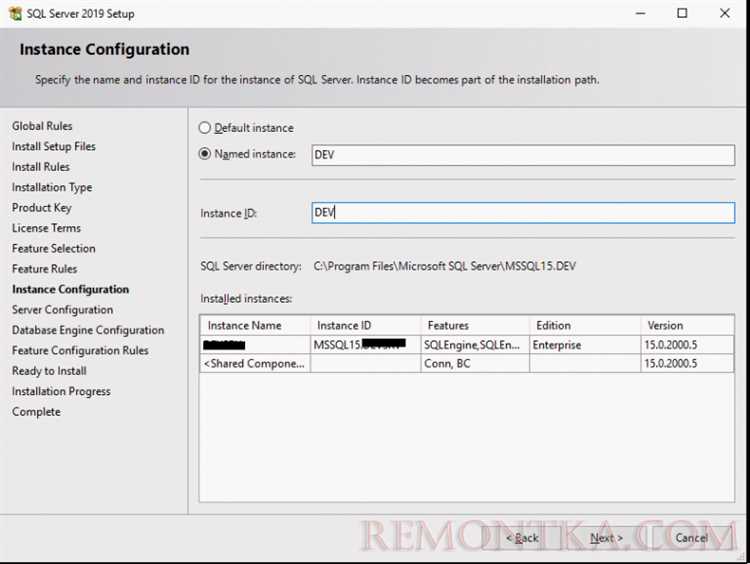Select Install Setup Files step

54,146
